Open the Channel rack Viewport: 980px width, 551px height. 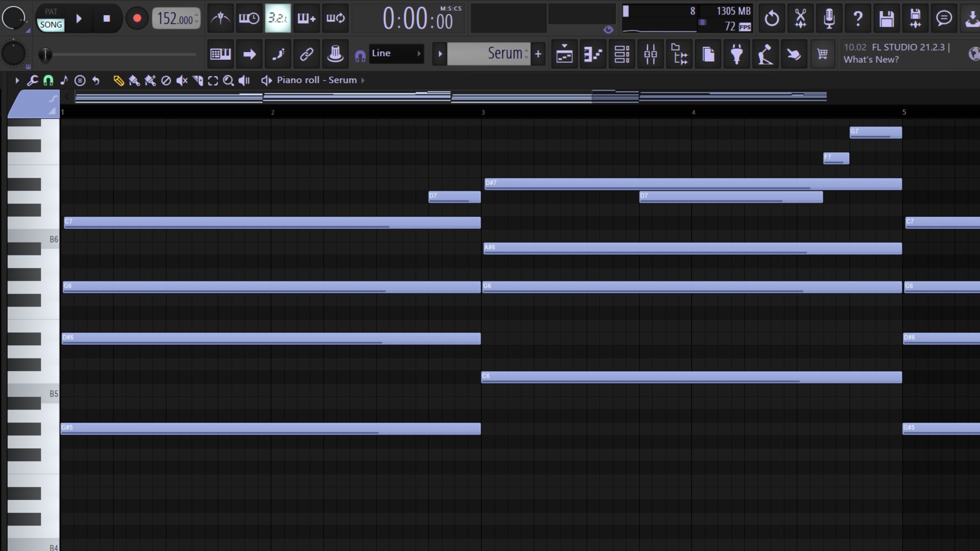[x=622, y=54]
